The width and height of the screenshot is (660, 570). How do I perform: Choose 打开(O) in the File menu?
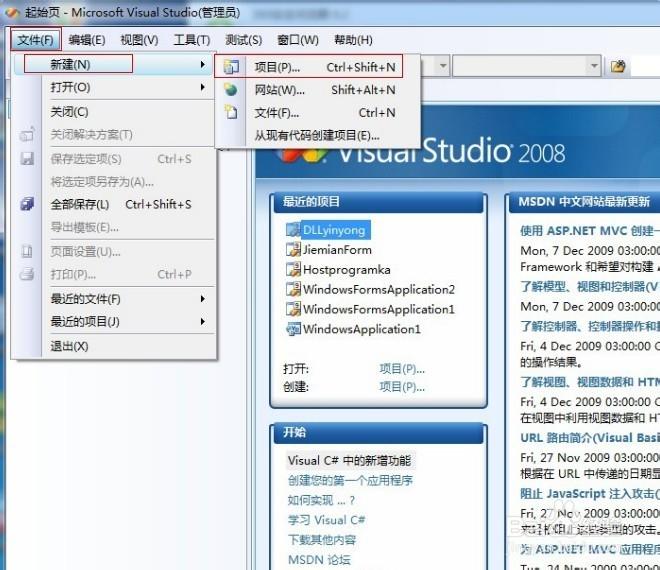(x=112, y=87)
